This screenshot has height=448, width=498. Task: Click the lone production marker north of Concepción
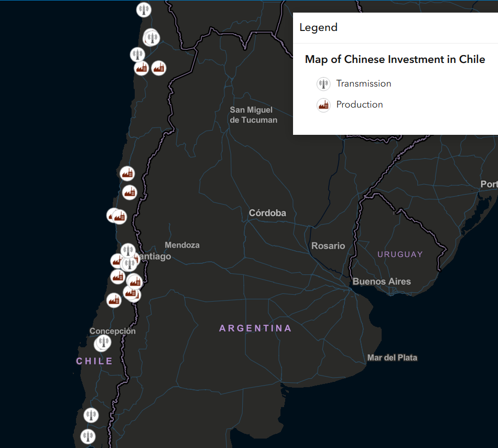[x=114, y=300]
